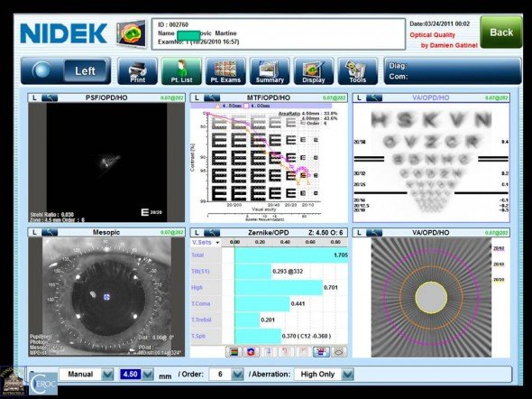Open the Pt. List patient icon
The height and width of the screenshot is (399, 532).
coord(181,71)
